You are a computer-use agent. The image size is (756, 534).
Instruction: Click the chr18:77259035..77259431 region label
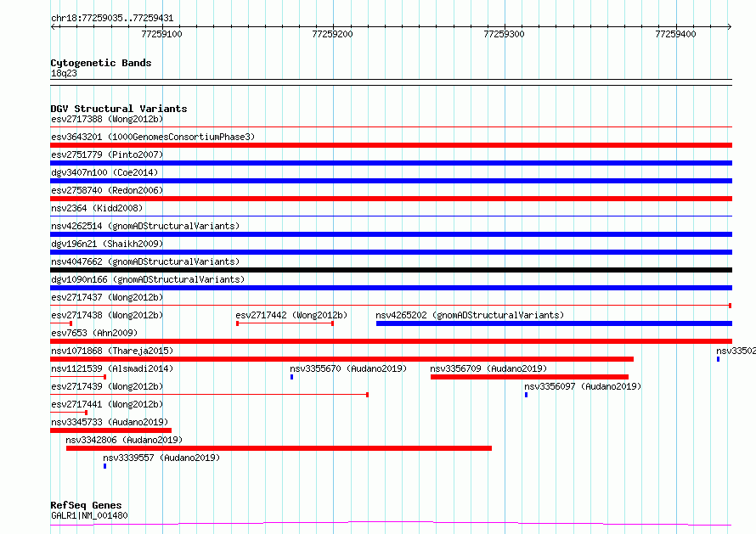pyautogui.click(x=112, y=19)
